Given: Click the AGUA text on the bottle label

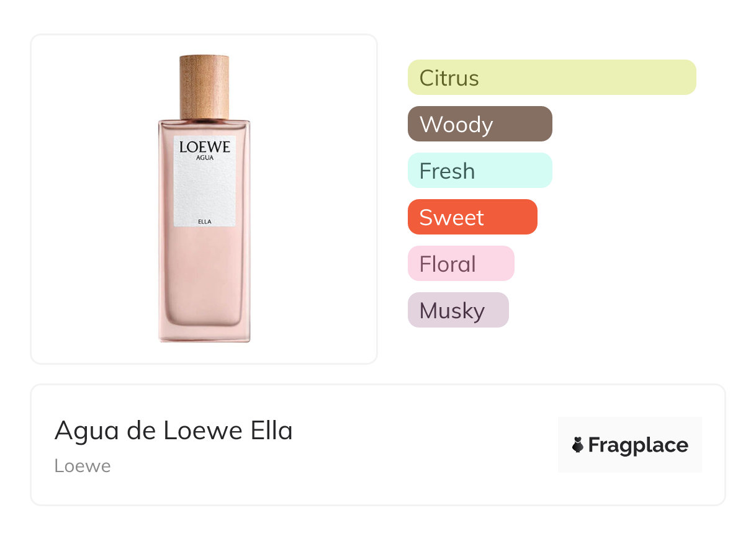Looking at the screenshot, I should coord(205,158).
